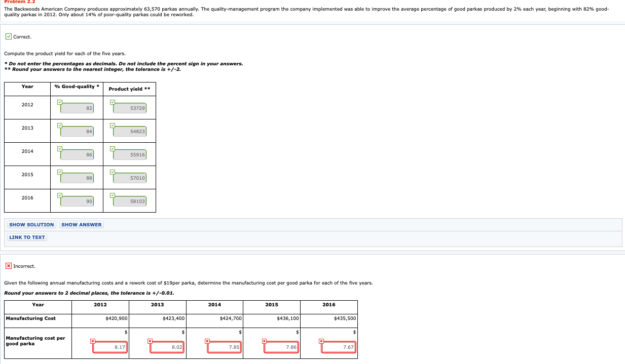The height and width of the screenshot is (364, 625).
Task: Click the Problem 2.2 heading
Action: [x=20, y=2]
